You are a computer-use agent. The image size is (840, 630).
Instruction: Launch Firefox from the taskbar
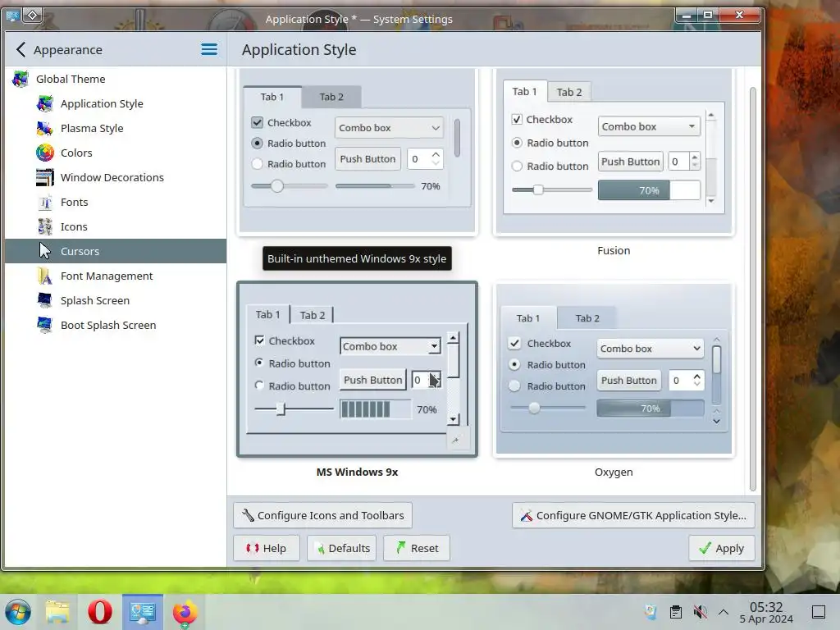[185, 612]
